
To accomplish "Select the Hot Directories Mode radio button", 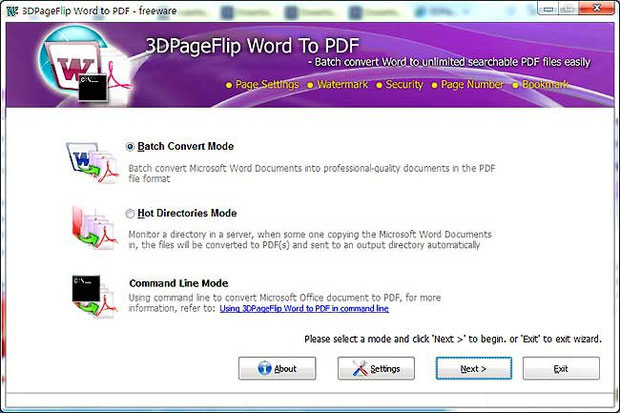I will tap(130, 214).
